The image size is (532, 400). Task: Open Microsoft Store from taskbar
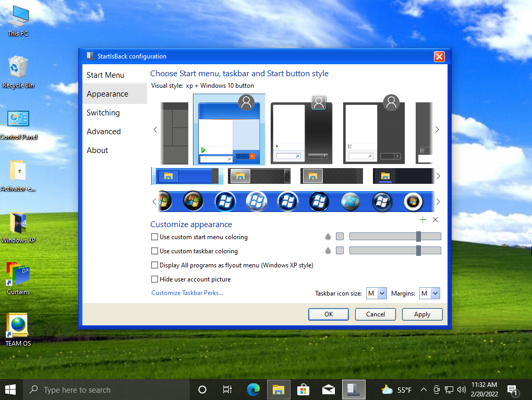point(304,390)
